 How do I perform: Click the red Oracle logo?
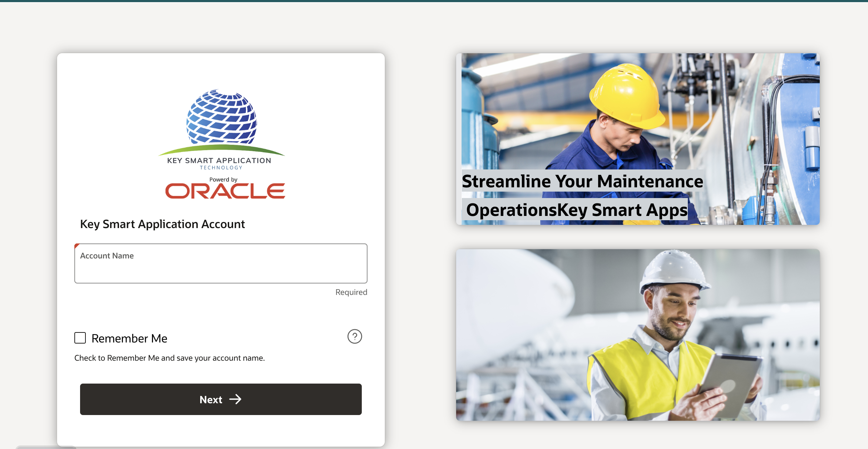click(225, 191)
